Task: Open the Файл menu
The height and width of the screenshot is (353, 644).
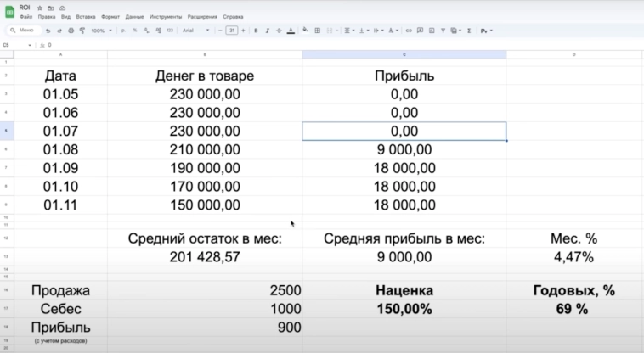Action: (x=25, y=17)
